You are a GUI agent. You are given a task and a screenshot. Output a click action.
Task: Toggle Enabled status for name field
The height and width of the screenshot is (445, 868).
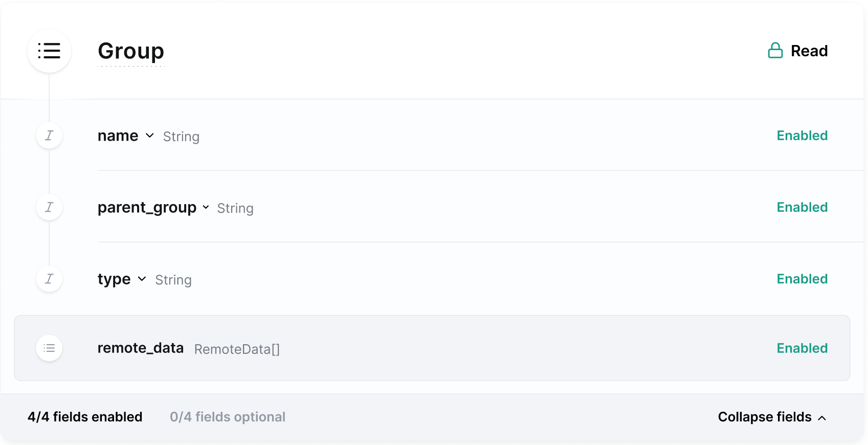tap(802, 136)
